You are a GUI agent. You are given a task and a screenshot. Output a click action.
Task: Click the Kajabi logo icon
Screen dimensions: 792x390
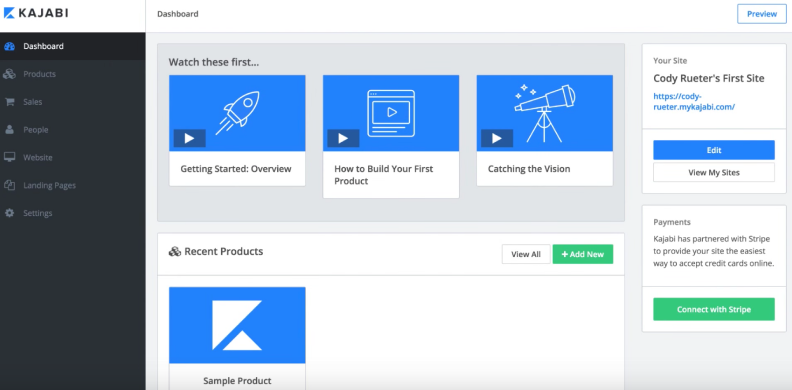coord(10,13)
